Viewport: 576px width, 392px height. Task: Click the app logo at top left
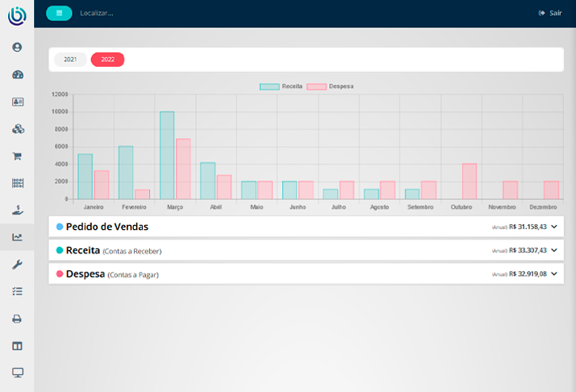(17, 15)
